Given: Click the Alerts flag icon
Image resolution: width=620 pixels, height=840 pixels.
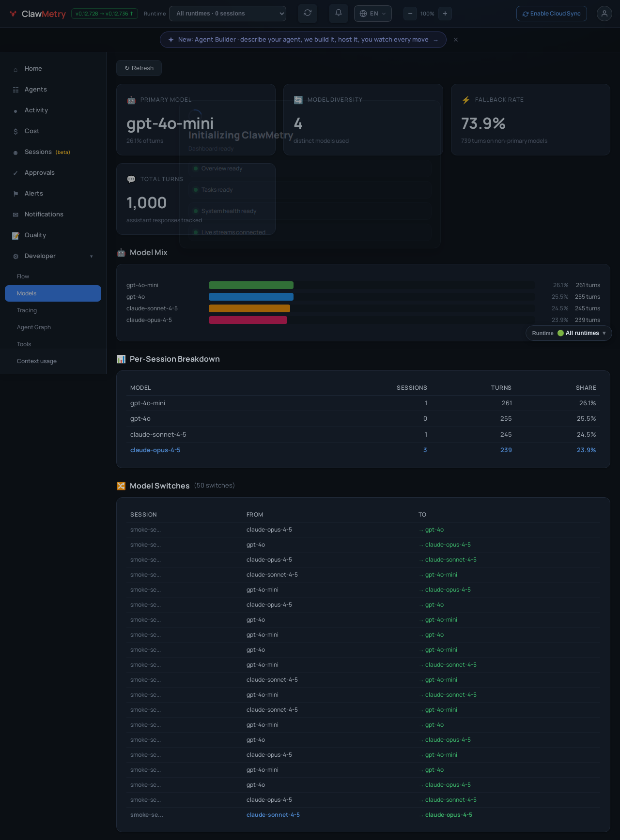Looking at the screenshot, I should point(15,194).
